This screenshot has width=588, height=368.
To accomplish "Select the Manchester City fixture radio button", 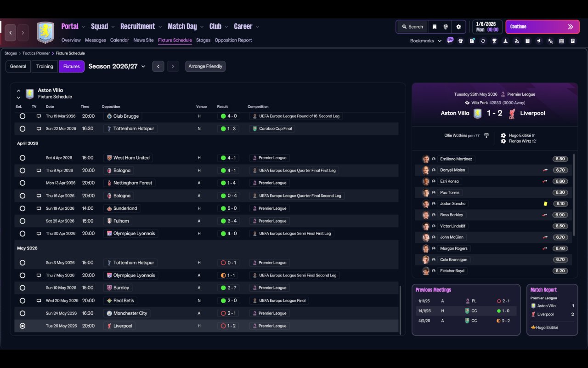I will pos(22,313).
